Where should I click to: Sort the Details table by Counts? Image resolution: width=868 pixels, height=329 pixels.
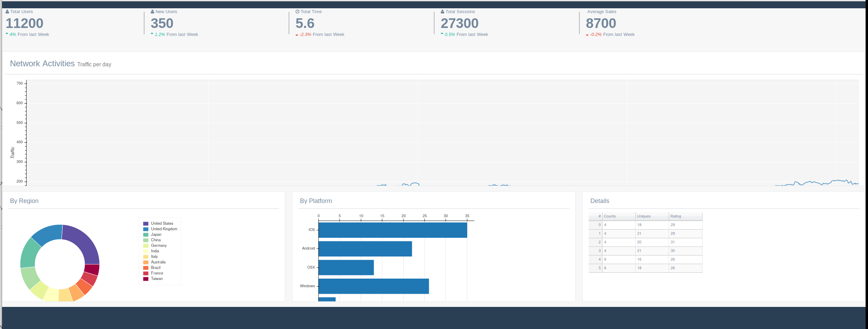[x=609, y=216]
